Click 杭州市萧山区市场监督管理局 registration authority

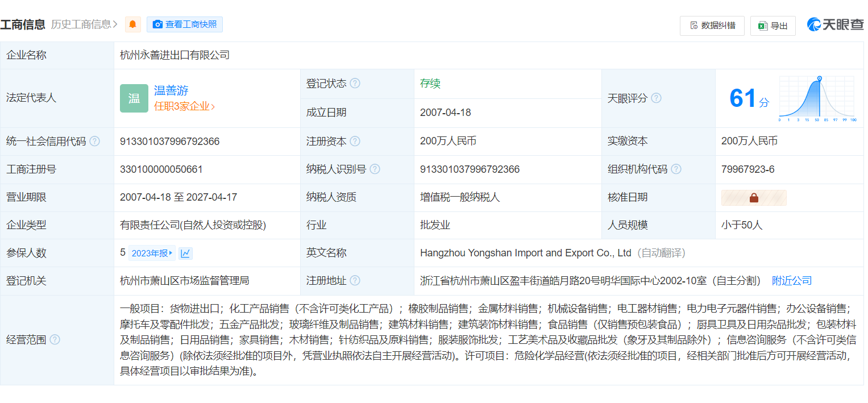(x=185, y=281)
